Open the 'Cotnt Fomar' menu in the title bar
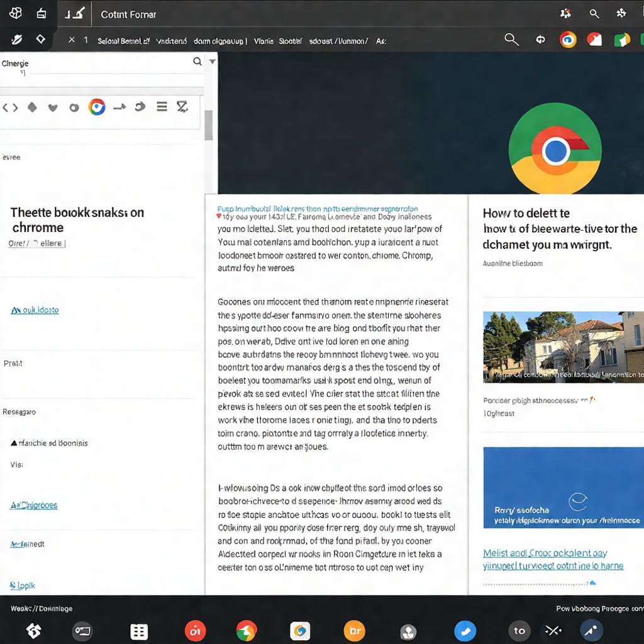644x644 pixels. coord(128,14)
